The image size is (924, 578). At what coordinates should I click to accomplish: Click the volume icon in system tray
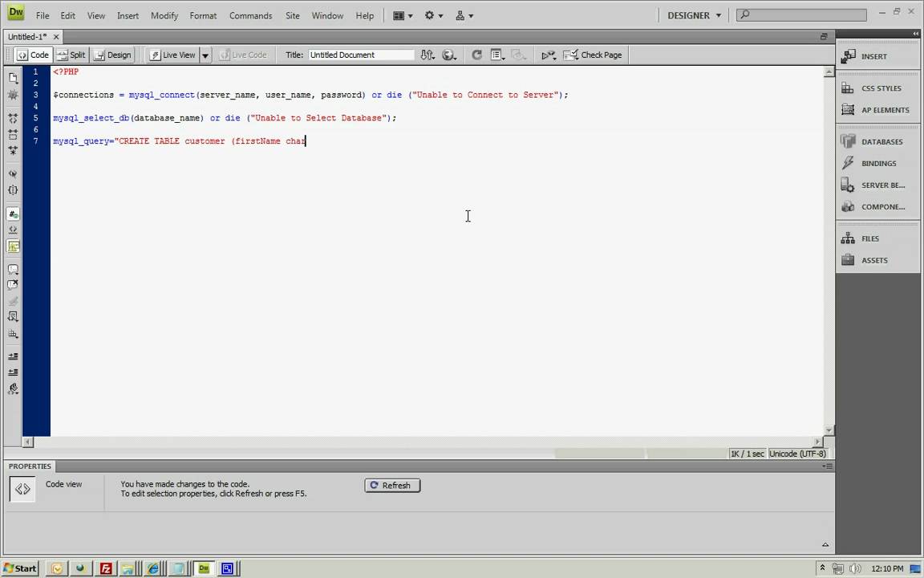(855, 568)
